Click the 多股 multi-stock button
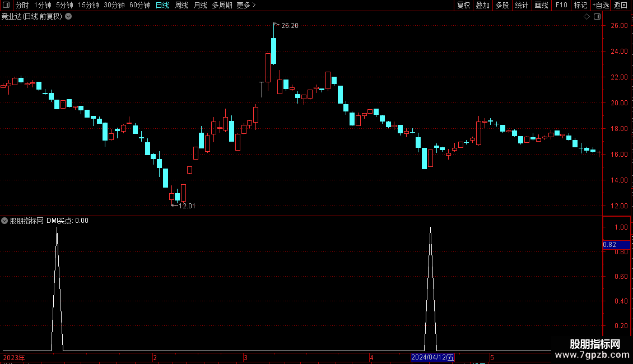The height and width of the screenshot is (364, 633). click(502, 5)
